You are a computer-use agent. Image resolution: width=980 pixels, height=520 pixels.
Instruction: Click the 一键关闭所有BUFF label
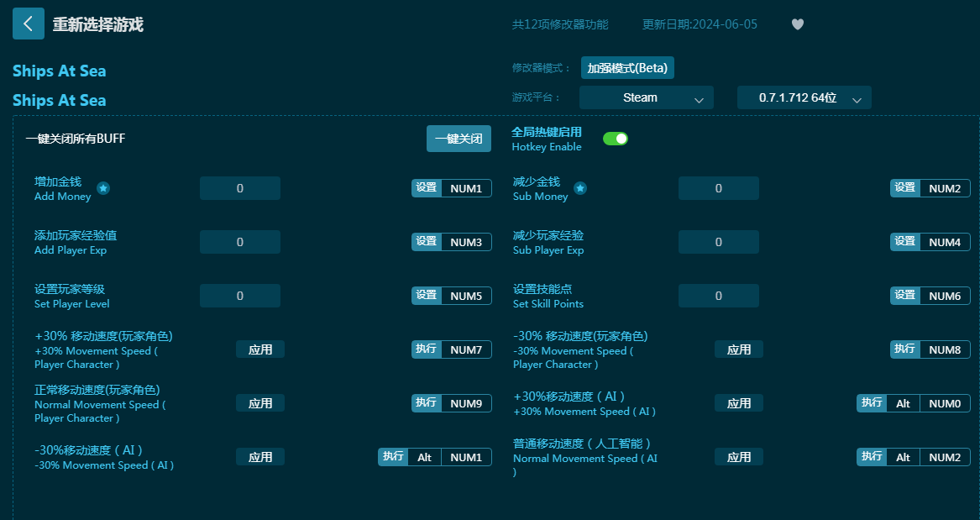[75, 139]
